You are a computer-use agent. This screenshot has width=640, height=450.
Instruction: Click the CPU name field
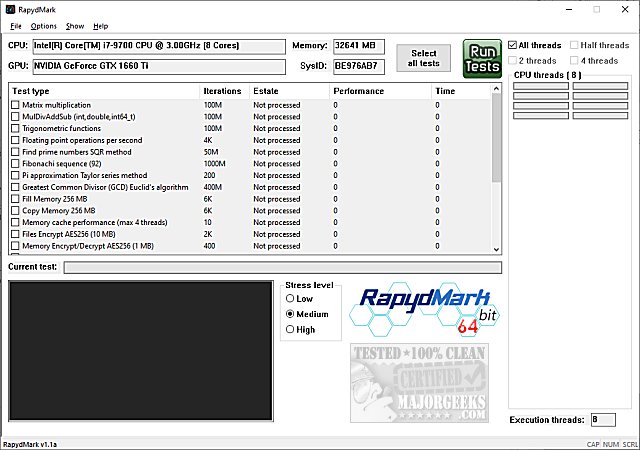point(159,46)
